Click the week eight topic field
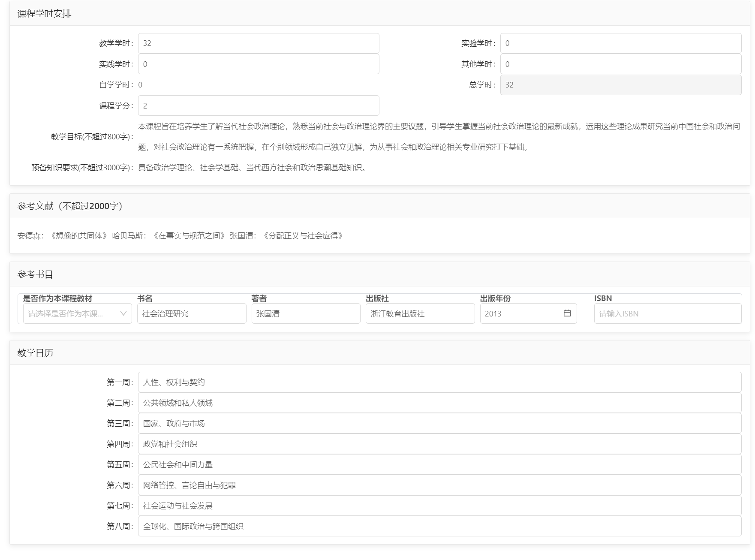The image size is (755, 560). coord(439,526)
